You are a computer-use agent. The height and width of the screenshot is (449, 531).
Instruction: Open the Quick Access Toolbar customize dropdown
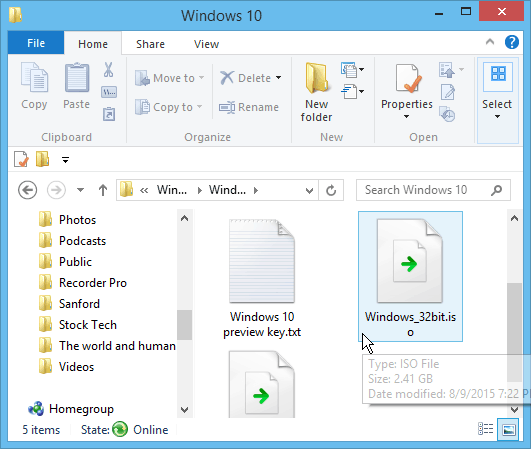tap(65, 160)
